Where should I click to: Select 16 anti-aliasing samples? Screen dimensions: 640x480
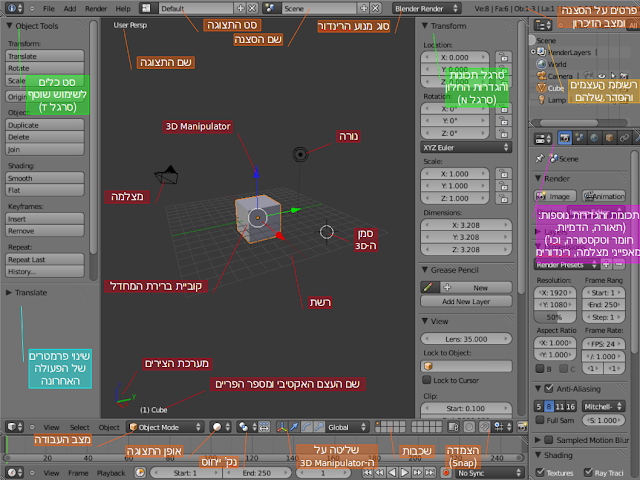pyautogui.click(x=570, y=406)
